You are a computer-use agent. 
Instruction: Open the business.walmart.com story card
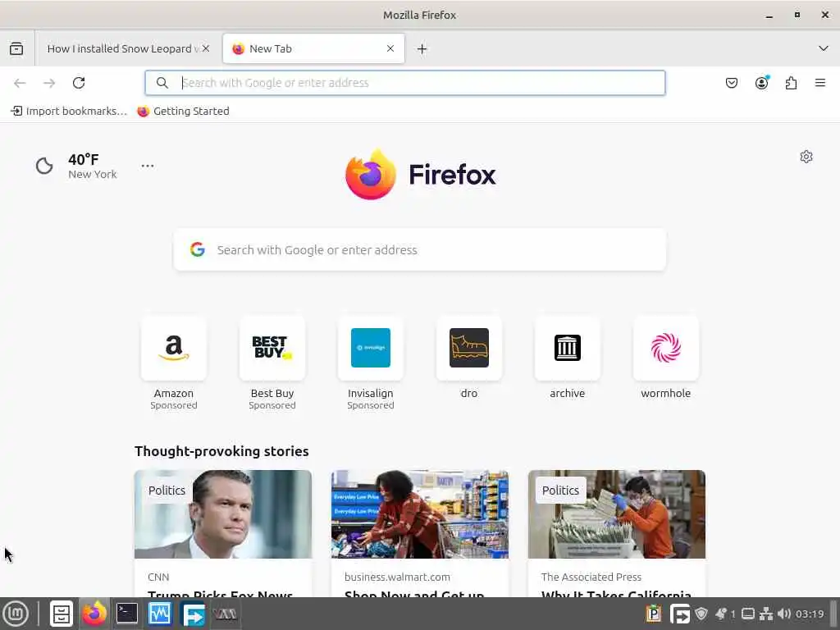[420, 533]
